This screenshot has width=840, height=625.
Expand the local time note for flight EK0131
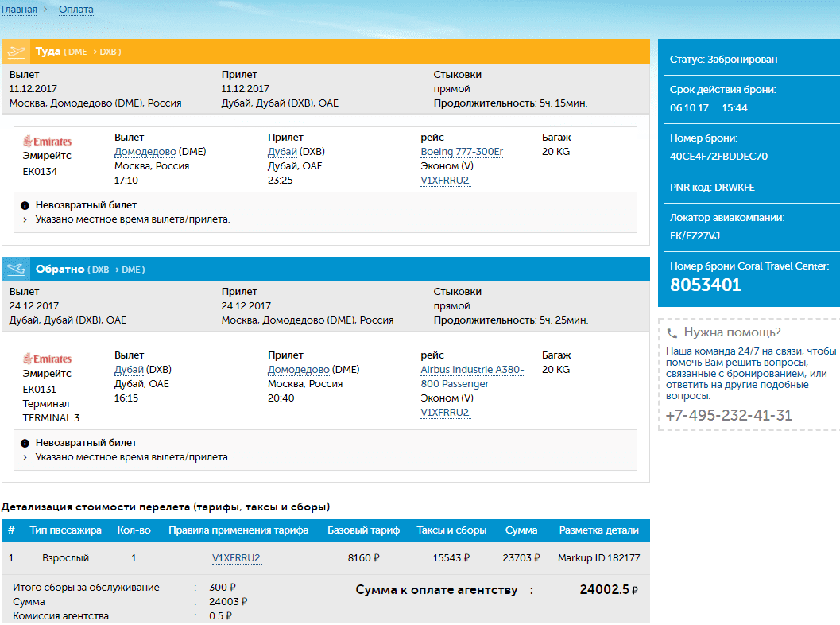click(x=25, y=457)
